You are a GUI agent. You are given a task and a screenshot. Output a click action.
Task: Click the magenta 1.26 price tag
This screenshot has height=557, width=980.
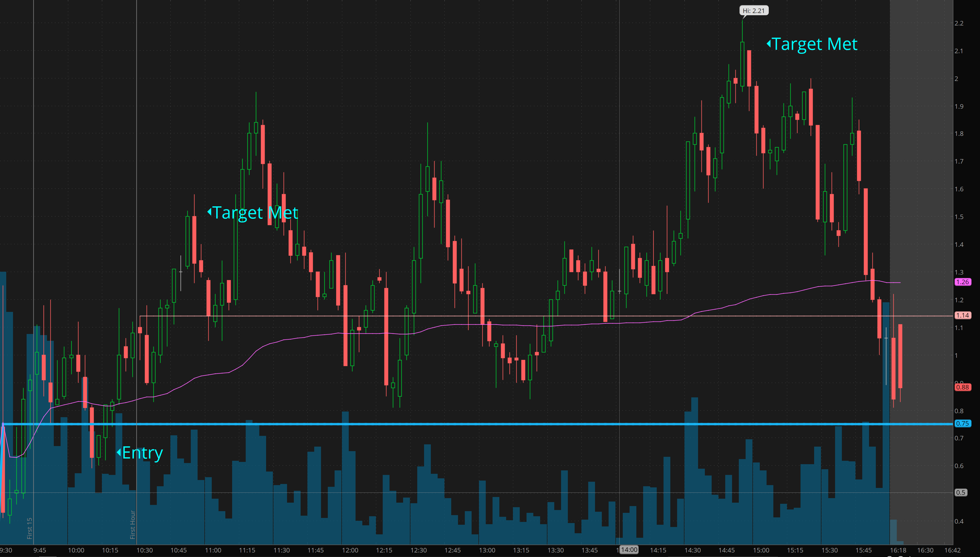[962, 282]
